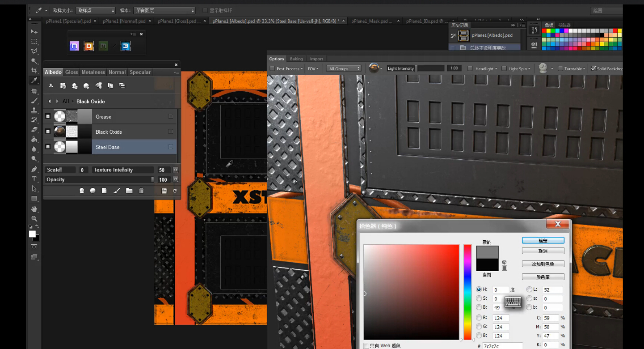644x349 pixels.
Task: Click the 确定 button in color picker
Action: click(x=543, y=241)
